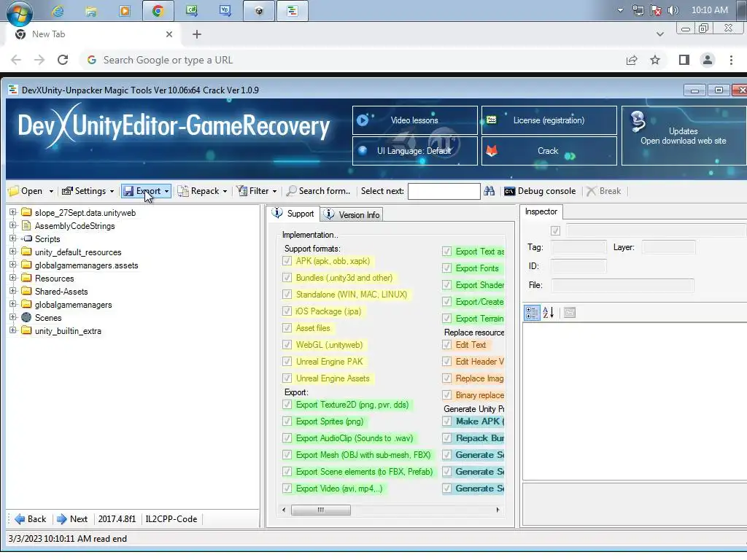
Task: Click the Support panel horizontal scrollbar thumb
Action: [x=321, y=510]
